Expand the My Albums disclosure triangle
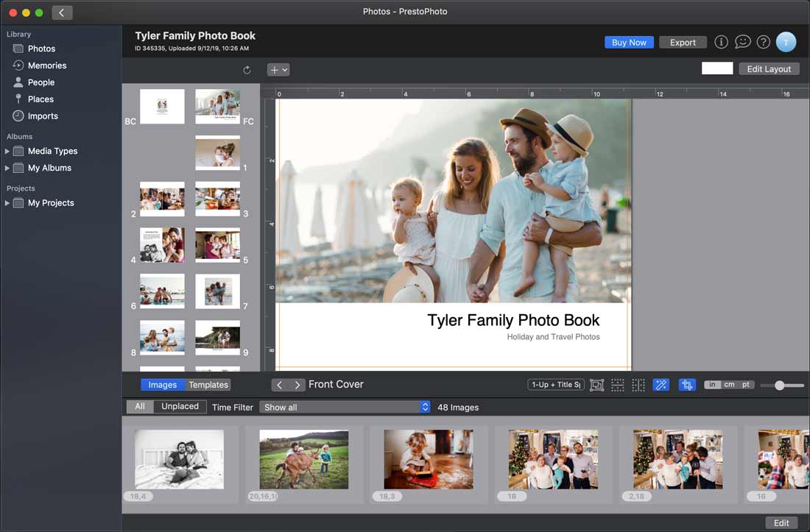 coord(7,169)
